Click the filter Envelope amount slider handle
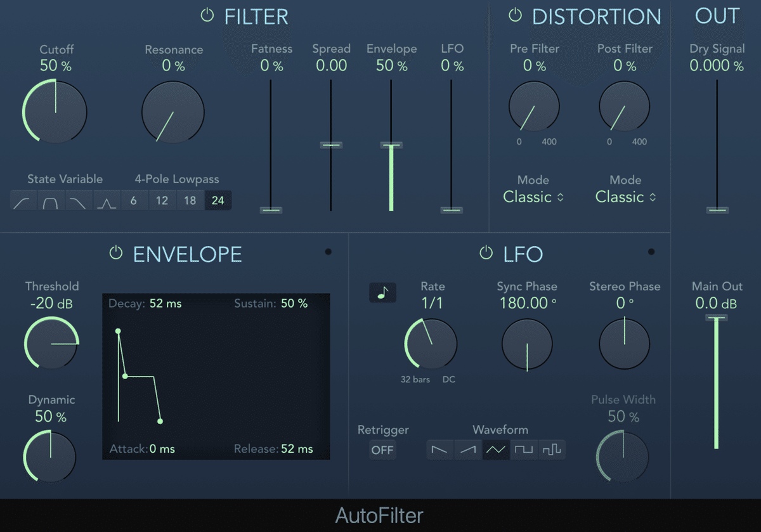This screenshot has height=532, width=761. [x=391, y=145]
